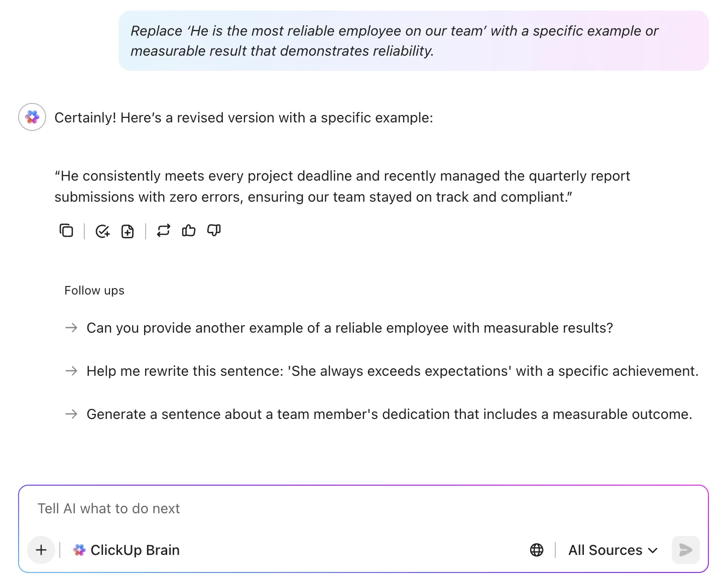This screenshot has height=581, width=728.
Task: Click the revised quote response text
Action: tap(342, 186)
